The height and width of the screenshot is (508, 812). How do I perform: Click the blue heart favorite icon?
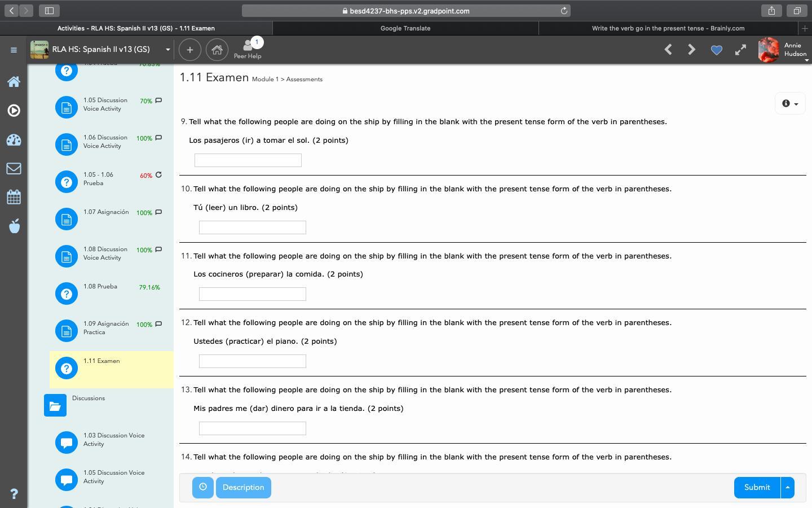pos(716,50)
